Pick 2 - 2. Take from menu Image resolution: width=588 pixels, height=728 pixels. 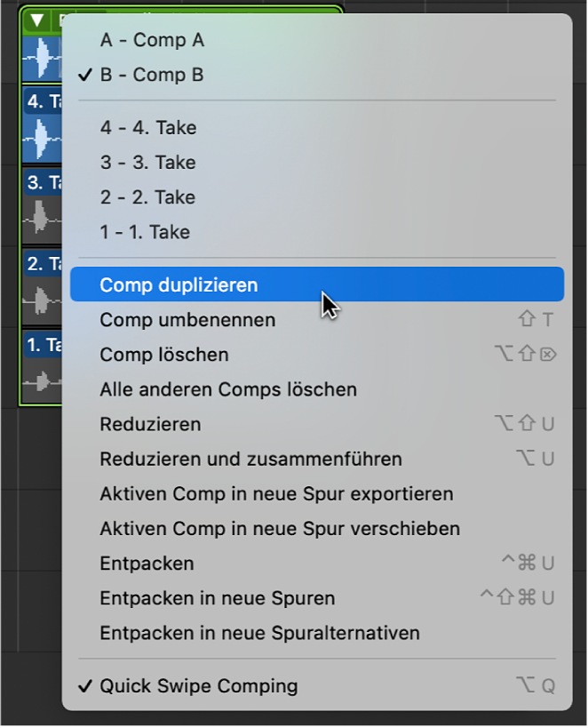click(148, 197)
